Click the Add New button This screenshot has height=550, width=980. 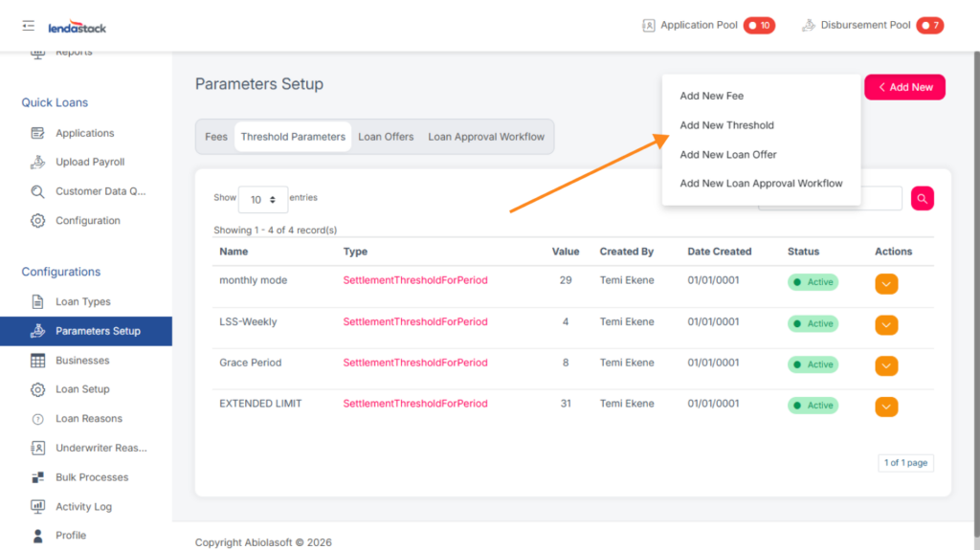(904, 87)
